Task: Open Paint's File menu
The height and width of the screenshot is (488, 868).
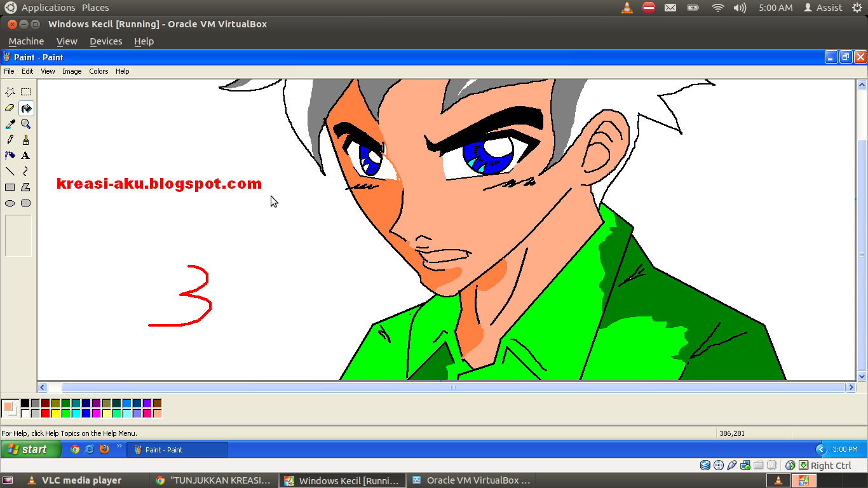Action: click(x=9, y=71)
